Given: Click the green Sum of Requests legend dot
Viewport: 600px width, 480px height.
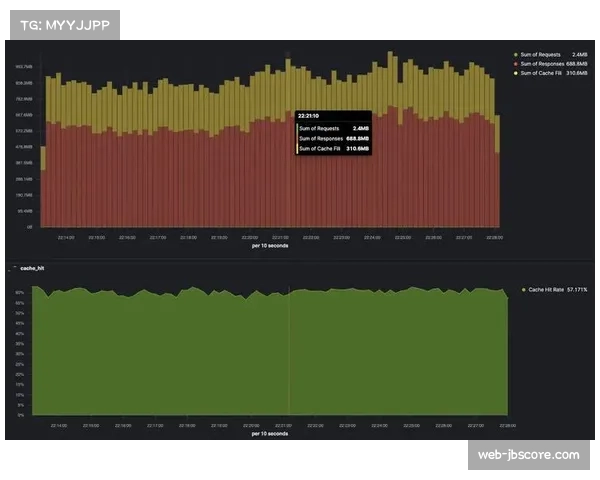Looking at the screenshot, I should point(514,54).
